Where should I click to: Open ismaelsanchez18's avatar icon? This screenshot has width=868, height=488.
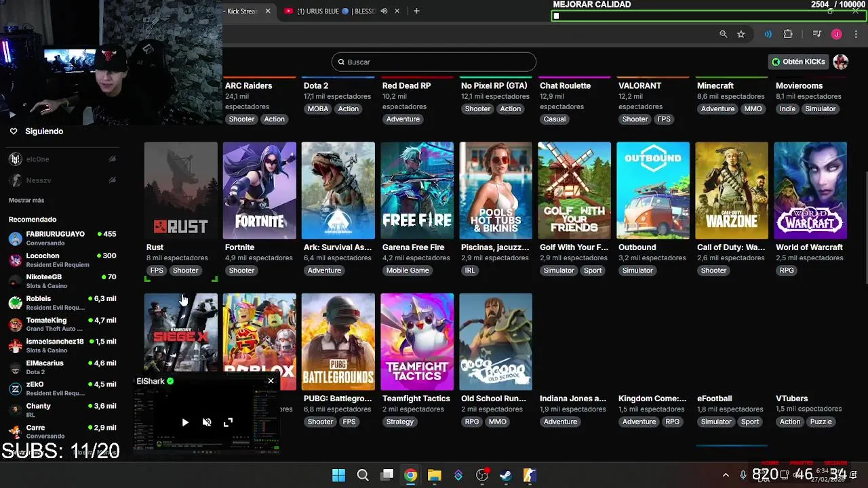pyautogui.click(x=16, y=346)
